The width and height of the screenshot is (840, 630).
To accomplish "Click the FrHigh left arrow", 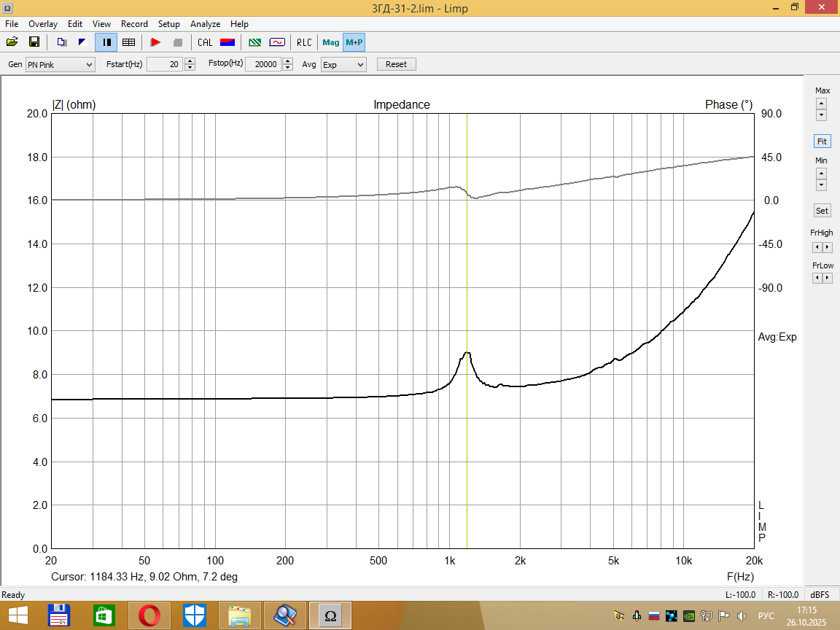I will [x=817, y=247].
